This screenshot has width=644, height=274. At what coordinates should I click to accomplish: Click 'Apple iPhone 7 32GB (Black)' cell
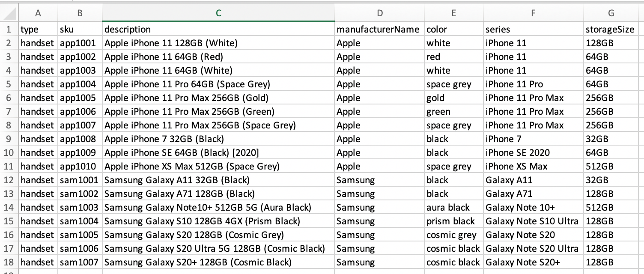tap(218, 139)
